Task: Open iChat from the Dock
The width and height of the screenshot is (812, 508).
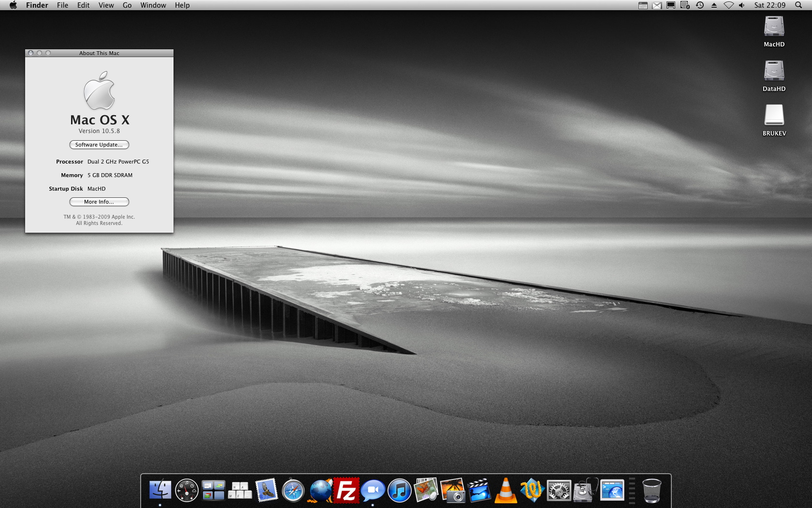Action: (373, 491)
